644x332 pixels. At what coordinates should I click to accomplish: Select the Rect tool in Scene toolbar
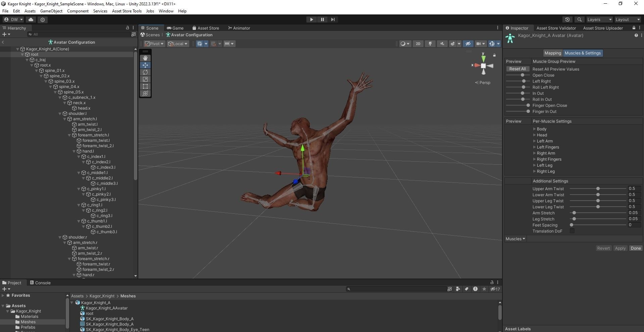coord(145,86)
